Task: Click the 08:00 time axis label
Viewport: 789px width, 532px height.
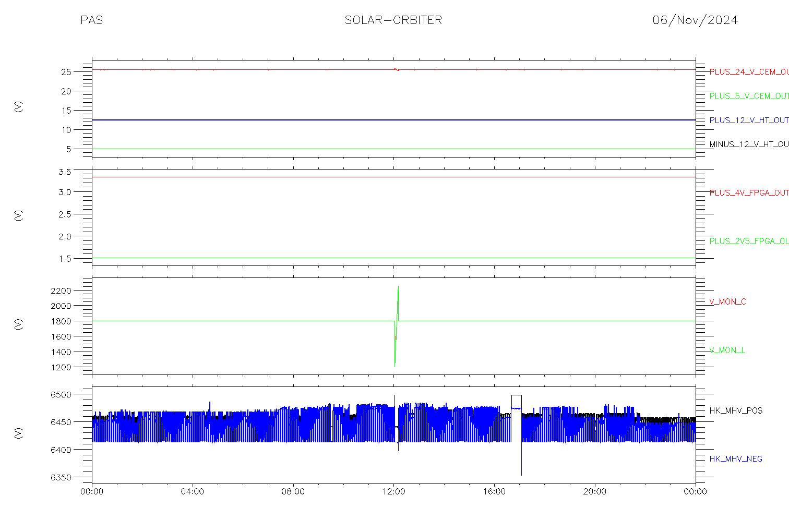Action: [x=293, y=491]
